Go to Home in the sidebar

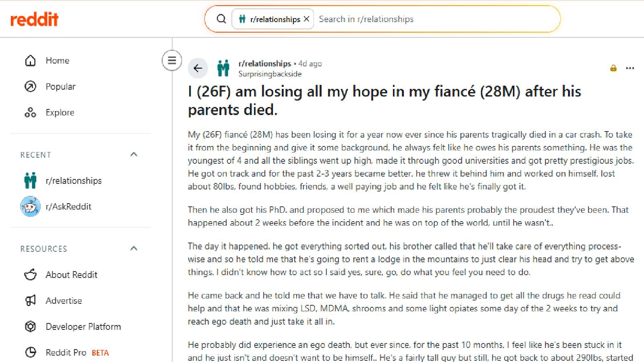[x=57, y=61]
